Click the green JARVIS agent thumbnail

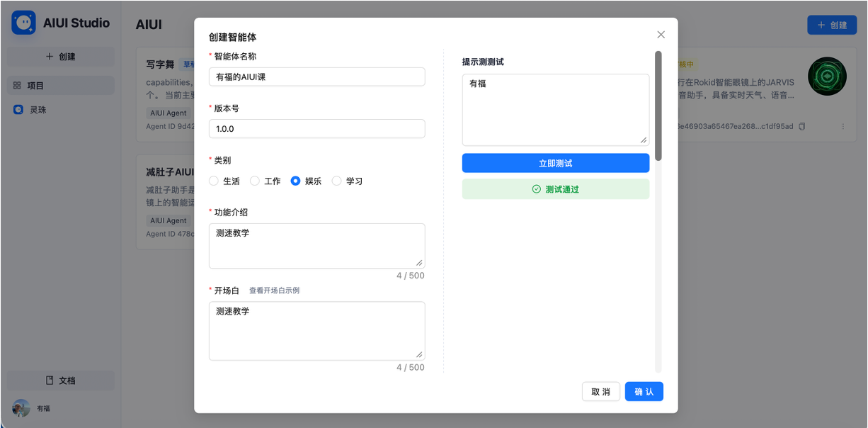coord(827,76)
